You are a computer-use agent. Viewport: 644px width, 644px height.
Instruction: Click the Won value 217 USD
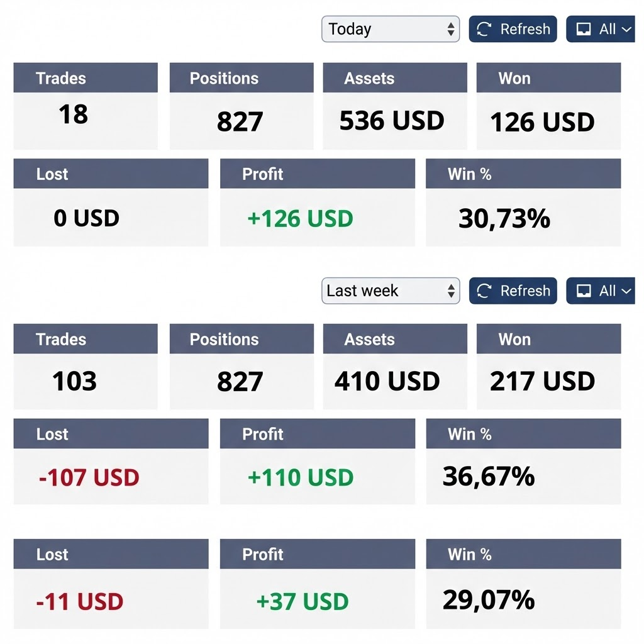click(x=542, y=381)
